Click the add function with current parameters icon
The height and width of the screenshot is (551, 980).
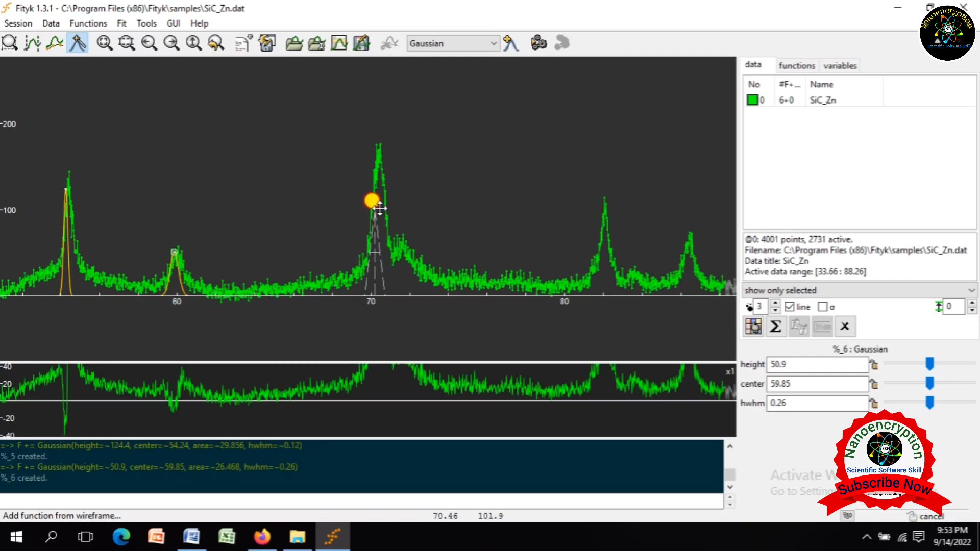pos(511,43)
